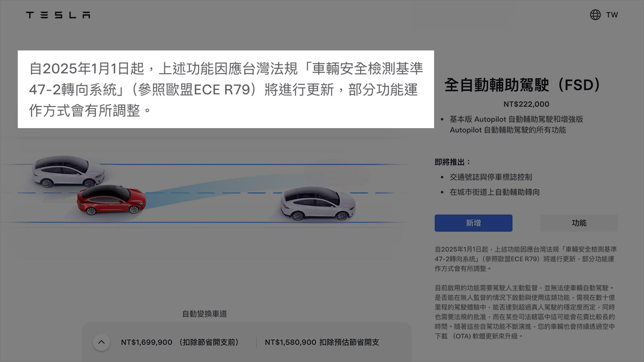Image resolution: width=644 pixels, height=362 pixels.
Task: Click the white car in upper lane
Action: pos(68,171)
